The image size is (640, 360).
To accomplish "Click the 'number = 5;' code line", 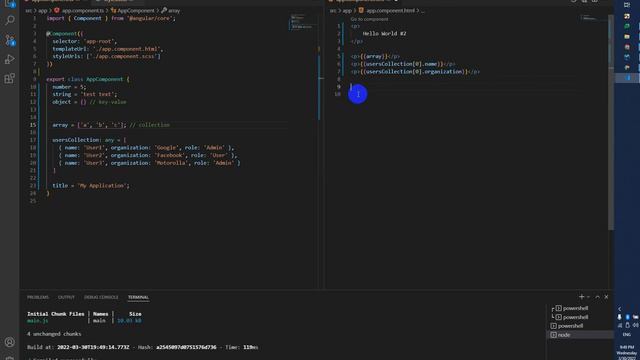I will tap(69, 87).
